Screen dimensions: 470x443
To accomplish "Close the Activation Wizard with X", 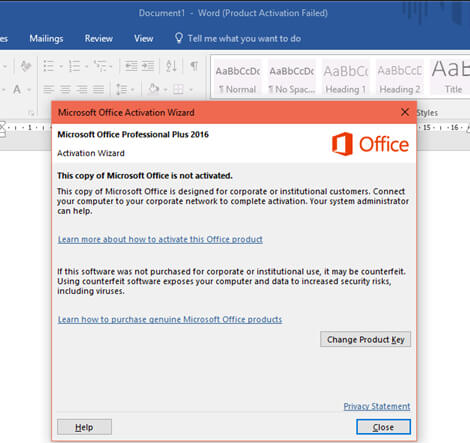I will [x=405, y=112].
